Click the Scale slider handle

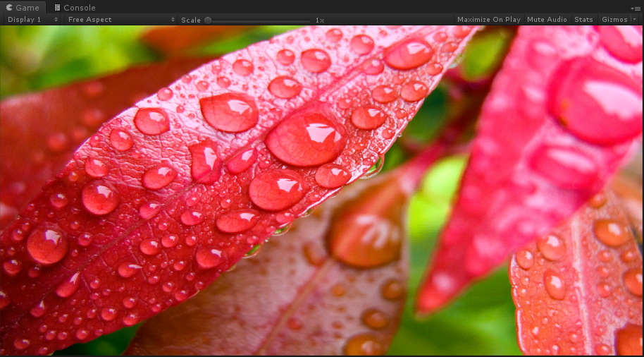click(x=208, y=20)
